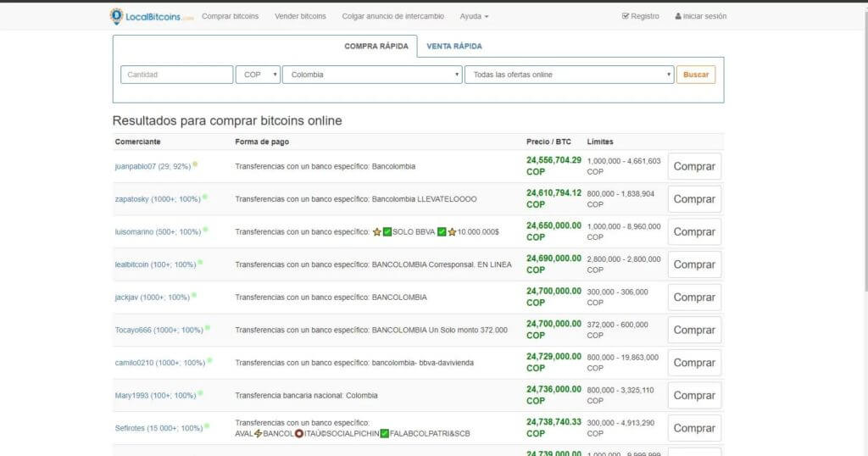Screen dimensions: 868x456
Task: Open Todas las ofertas online dropdown
Action: click(x=569, y=75)
